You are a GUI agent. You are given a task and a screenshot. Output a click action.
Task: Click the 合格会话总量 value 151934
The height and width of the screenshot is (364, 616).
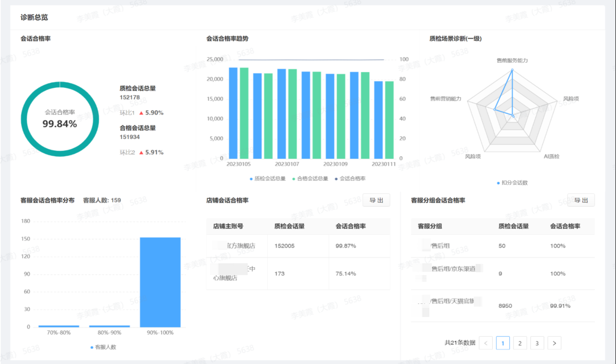pyautogui.click(x=130, y=137)
